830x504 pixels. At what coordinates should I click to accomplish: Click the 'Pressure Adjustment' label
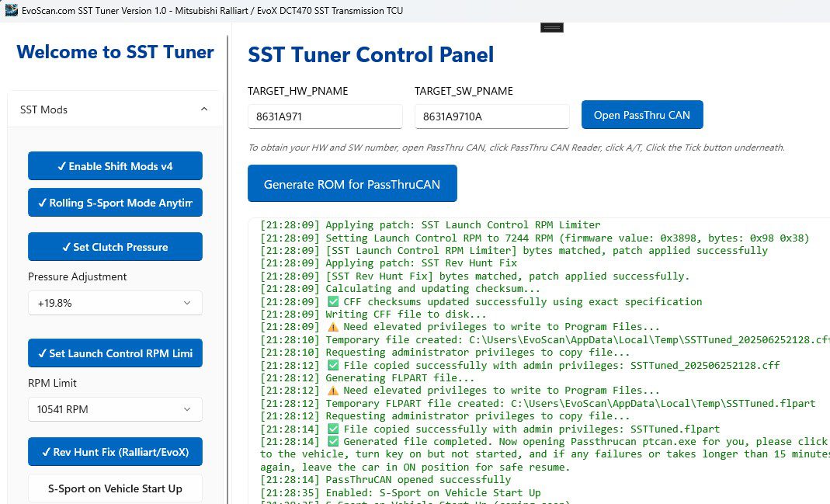(x=78, y=276)
